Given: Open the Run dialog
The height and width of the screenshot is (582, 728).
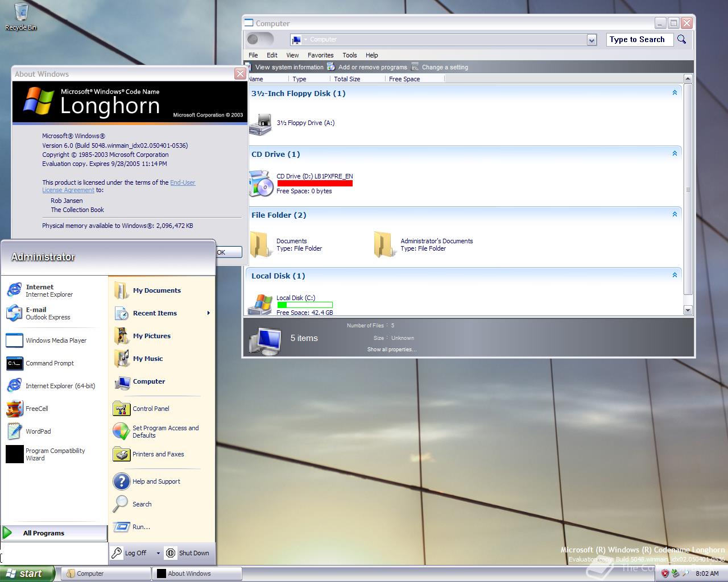Looking at the screenshot, I should 132,527.
